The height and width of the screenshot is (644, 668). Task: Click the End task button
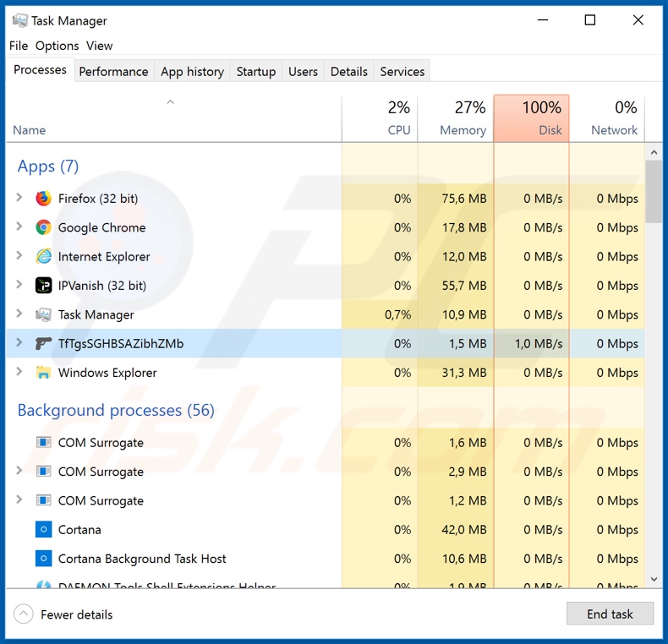click(x=610, y=614)
